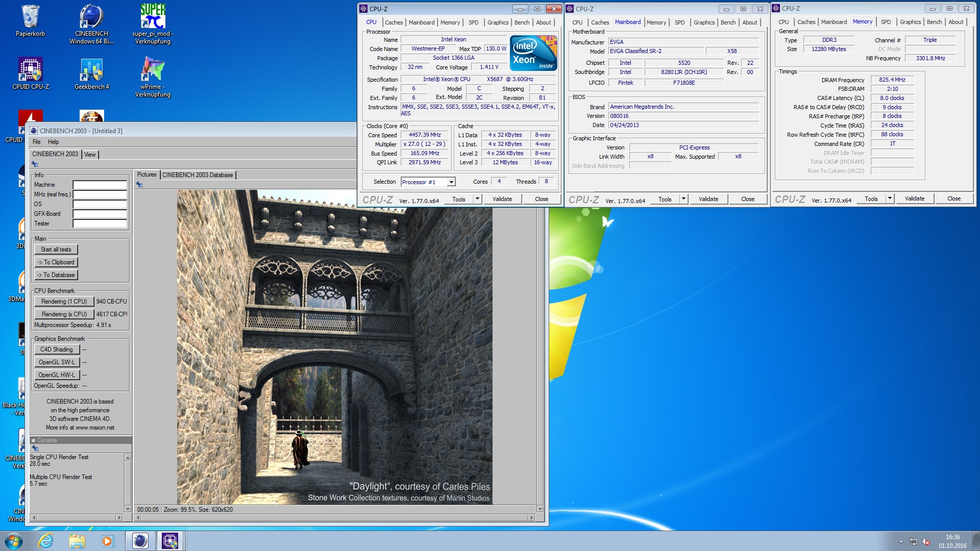Open Geekbench 4 desktop icon

[x=91, y=74]
